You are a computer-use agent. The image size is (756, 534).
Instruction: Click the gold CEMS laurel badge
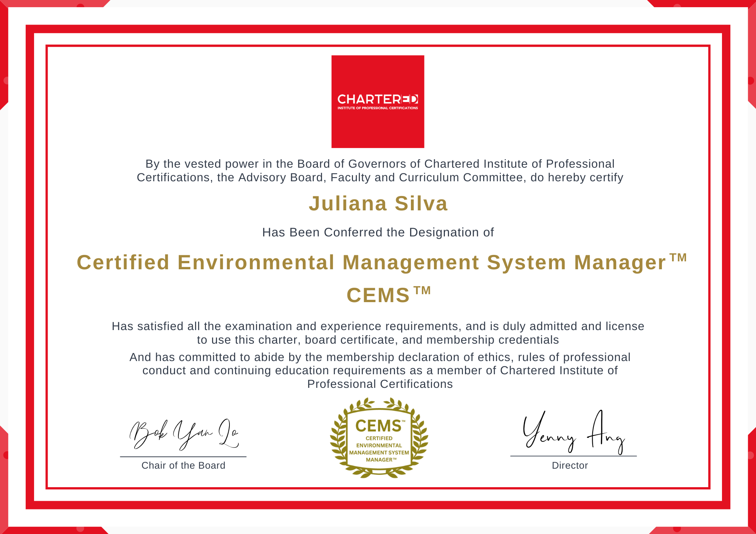(x=379, y=438)
